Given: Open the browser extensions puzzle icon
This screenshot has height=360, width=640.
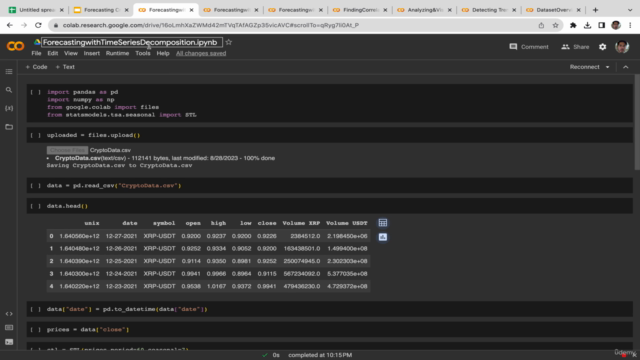Looking at the screenshot, I should (x=573, y=25).
